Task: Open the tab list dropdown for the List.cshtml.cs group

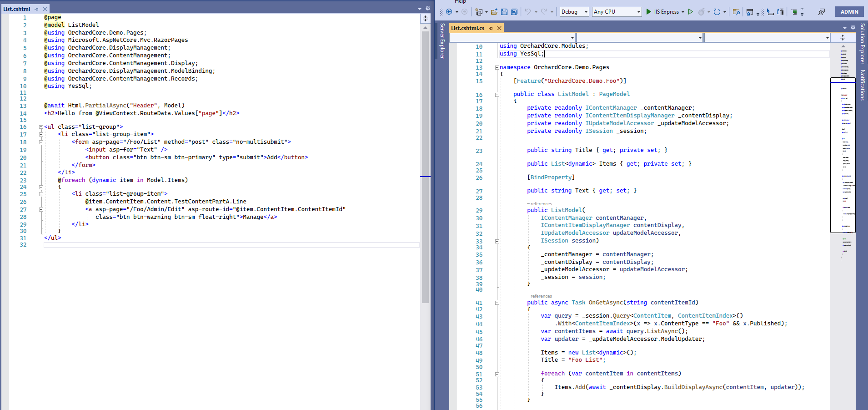Action: [x=845, y=28]
